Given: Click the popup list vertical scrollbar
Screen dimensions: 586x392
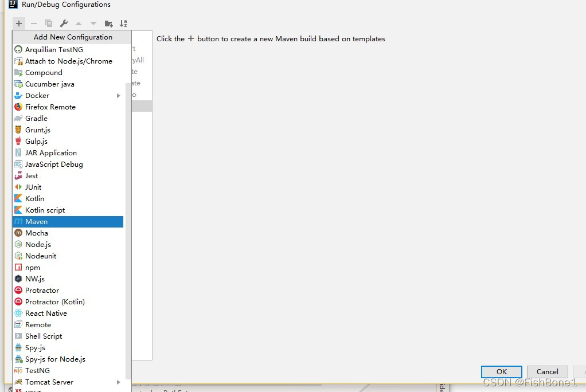Looking at the screenshot, I should [x=128, y=231].
